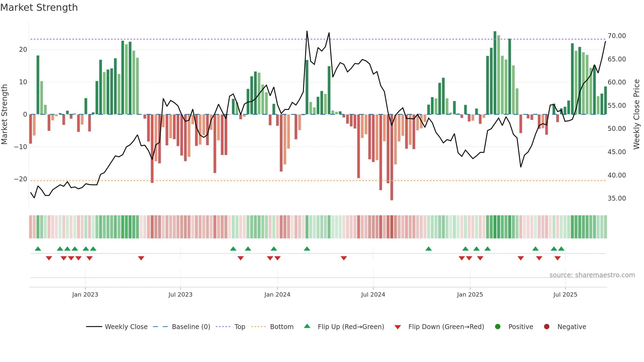The image size is (644, 362).
Task: Click the −20 strength axis tick
Action: (21, 179)
